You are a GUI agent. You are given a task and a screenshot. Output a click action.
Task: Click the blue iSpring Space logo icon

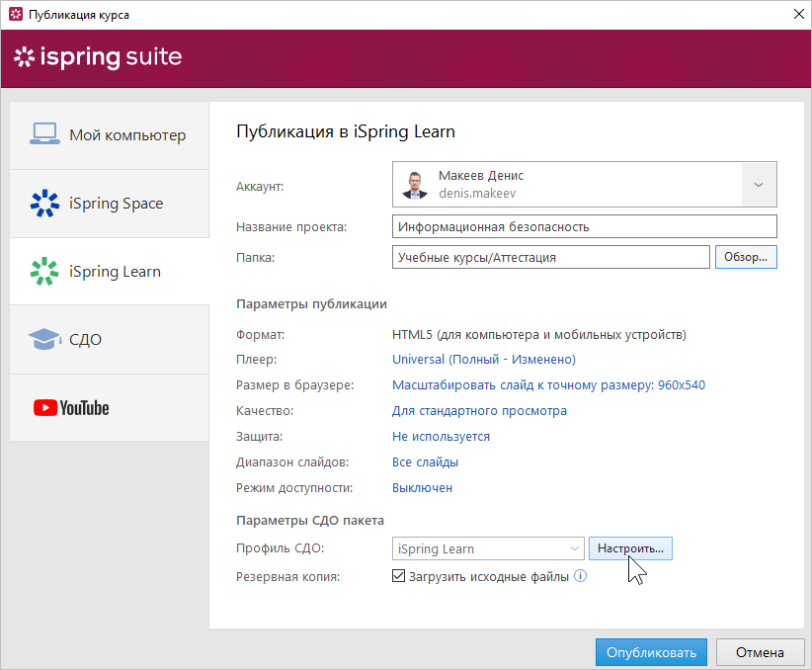click(x=44, y=204)
